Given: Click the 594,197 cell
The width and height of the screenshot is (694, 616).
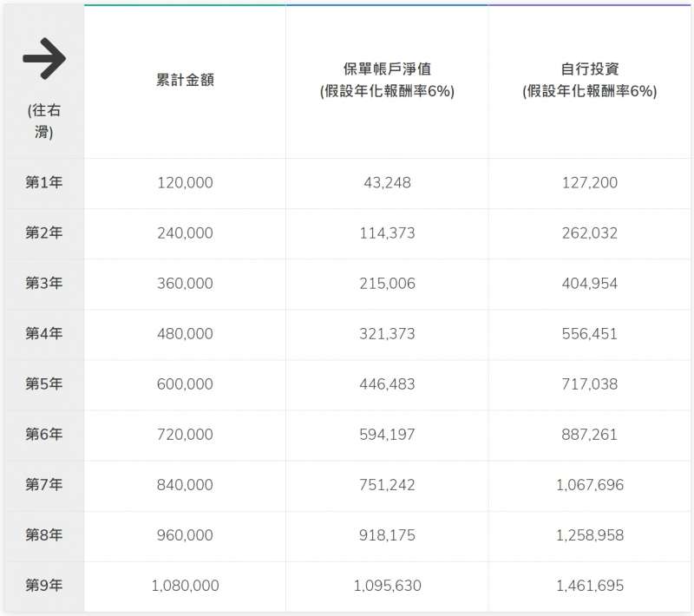Looking at the screenshot, I should (387, 435).
